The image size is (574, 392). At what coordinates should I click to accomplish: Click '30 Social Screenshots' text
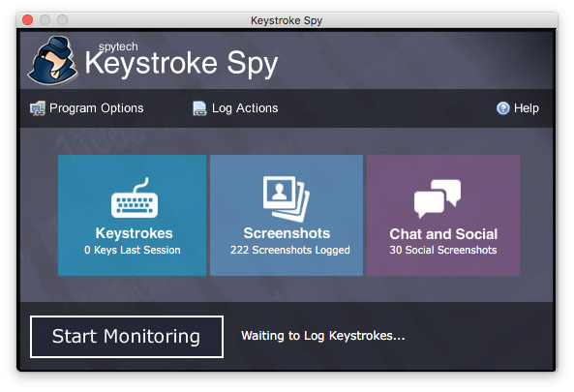point(443,250)
